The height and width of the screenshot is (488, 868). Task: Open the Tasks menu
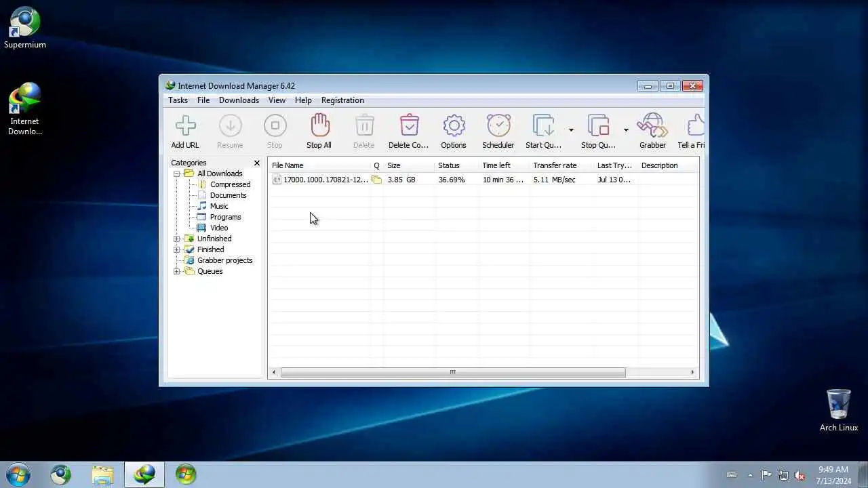pos(178,100)
